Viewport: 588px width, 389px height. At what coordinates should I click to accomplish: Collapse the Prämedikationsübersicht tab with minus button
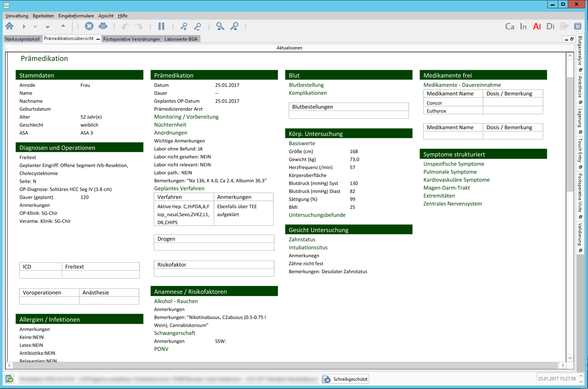(x=98, y=39)
